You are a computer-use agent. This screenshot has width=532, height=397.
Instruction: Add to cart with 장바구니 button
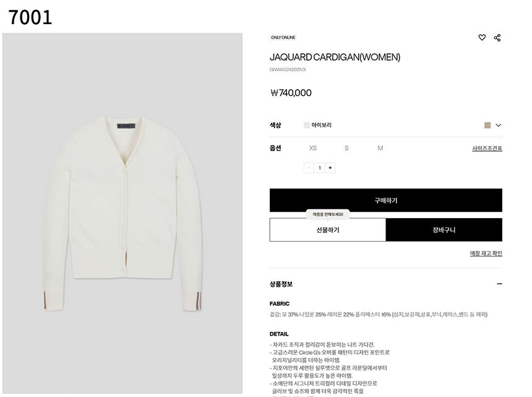[x=444, y=230]
